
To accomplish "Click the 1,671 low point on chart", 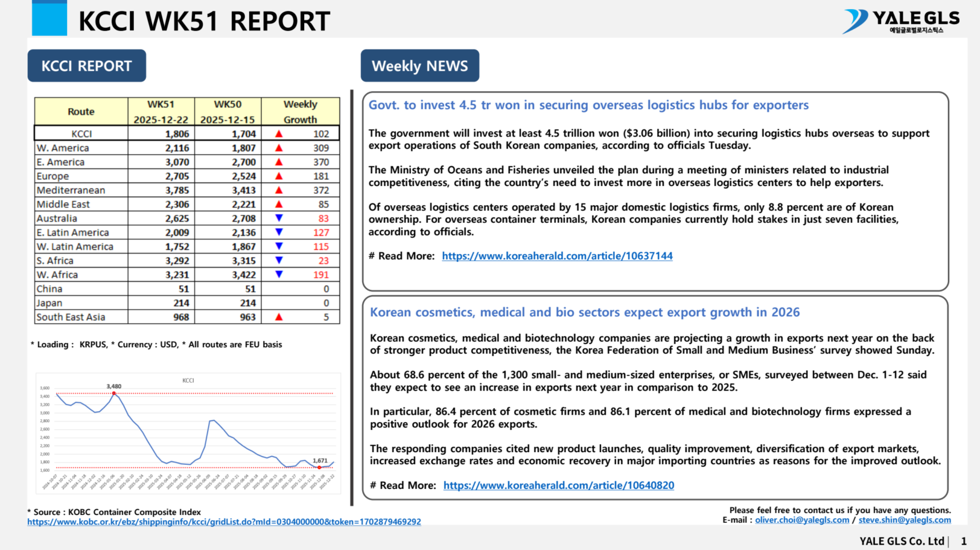I will tap(320, 467).
